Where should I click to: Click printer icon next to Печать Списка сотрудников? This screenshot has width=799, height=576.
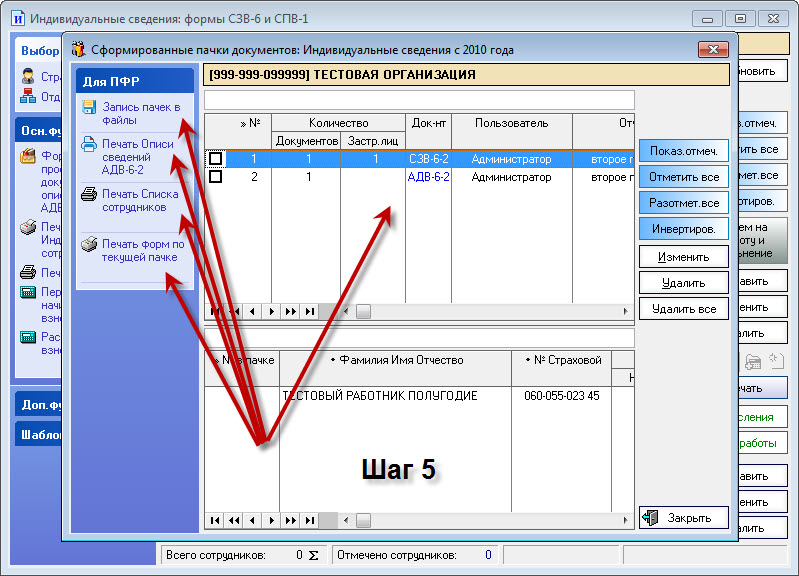point(89,195)
